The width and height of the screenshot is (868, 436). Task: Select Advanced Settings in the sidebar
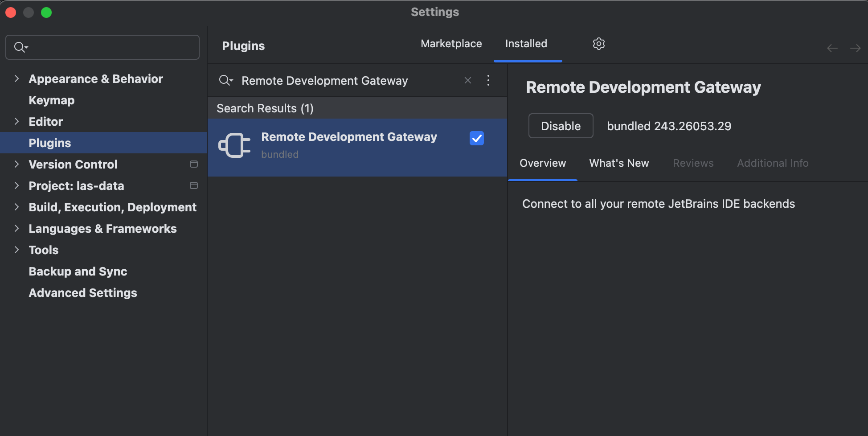(x=83, y=293)
